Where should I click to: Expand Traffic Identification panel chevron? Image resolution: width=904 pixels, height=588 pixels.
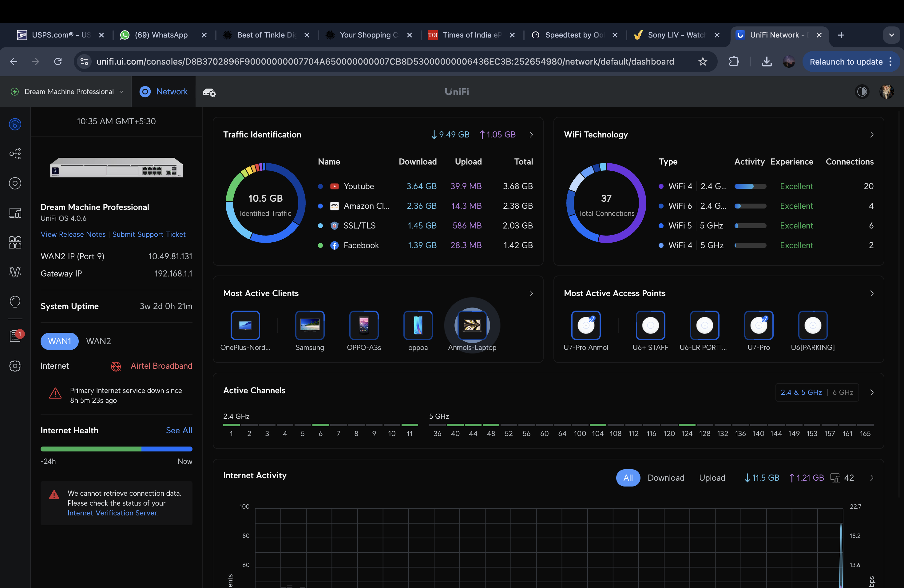531,134
